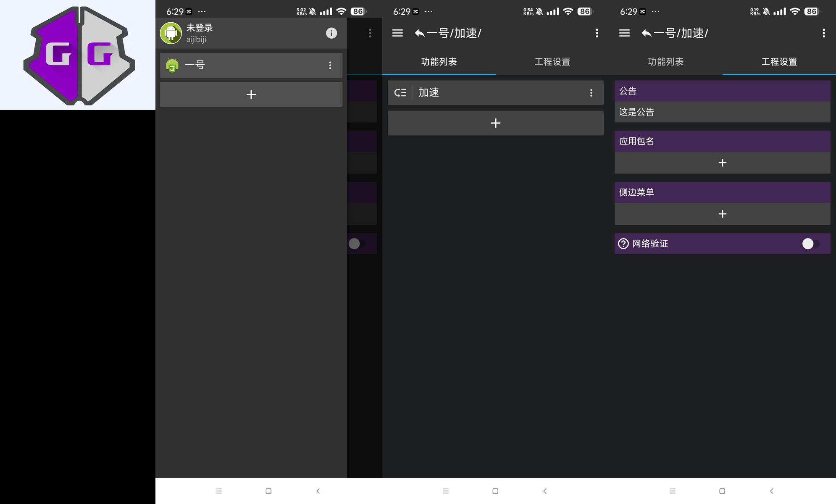Select the 功能列表 tab in the middle screen
The width and height of the screenshot is (836, 504).
[439, 62]
